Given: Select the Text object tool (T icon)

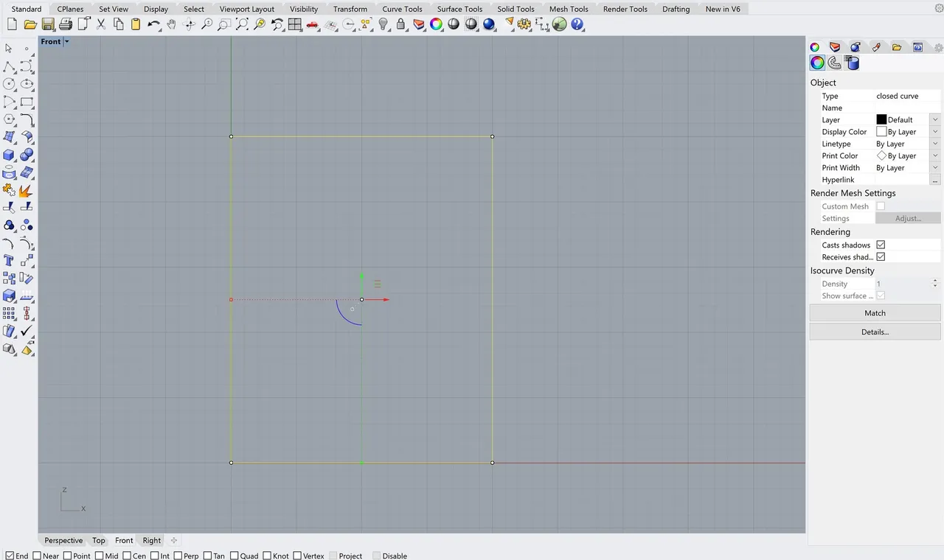Looking at the screenshot, I should click(9, 261).
